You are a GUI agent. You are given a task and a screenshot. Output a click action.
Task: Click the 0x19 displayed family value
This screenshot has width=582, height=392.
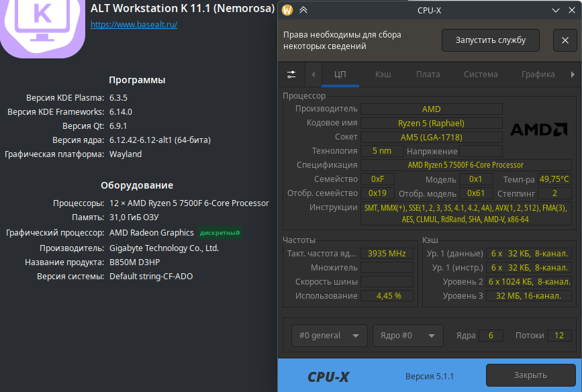[x=377, y=193]
